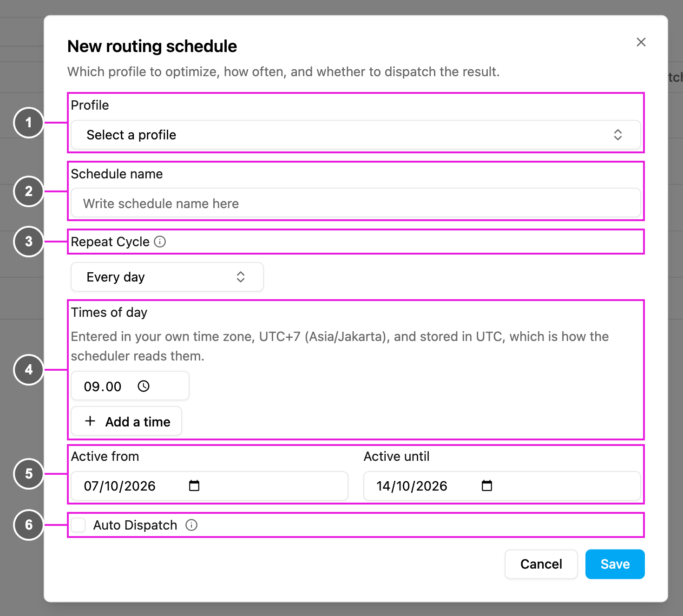Click the Active from date field
Viewport: 683px width, 616px height.
[x=210, y=486]
